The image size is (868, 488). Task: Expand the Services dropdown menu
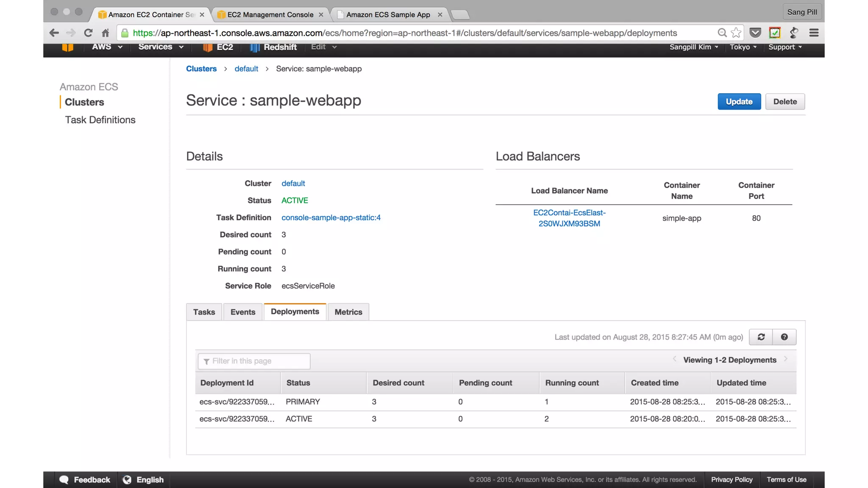161,47
